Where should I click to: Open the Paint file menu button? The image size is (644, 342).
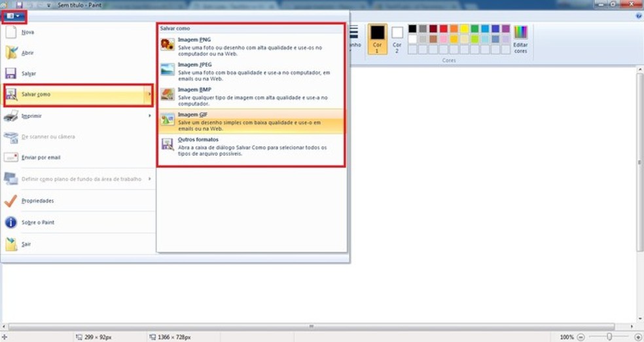[x=14, y=16]
